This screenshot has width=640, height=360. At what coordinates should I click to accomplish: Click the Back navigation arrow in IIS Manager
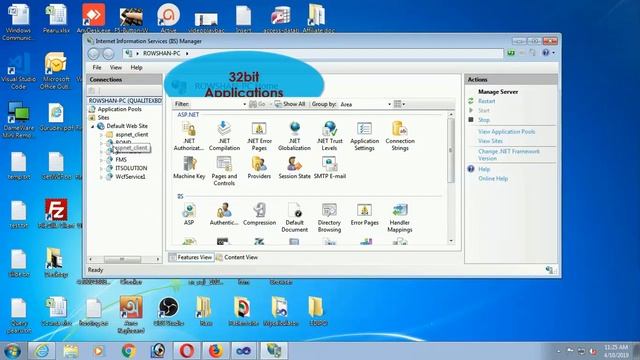(x=93, y=53)
